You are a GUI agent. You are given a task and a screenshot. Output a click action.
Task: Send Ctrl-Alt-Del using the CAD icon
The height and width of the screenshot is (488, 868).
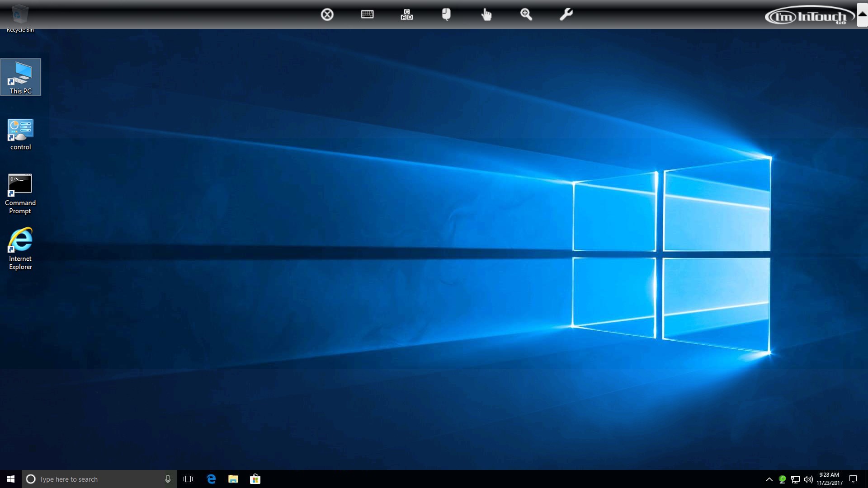[x=407, y=14]
